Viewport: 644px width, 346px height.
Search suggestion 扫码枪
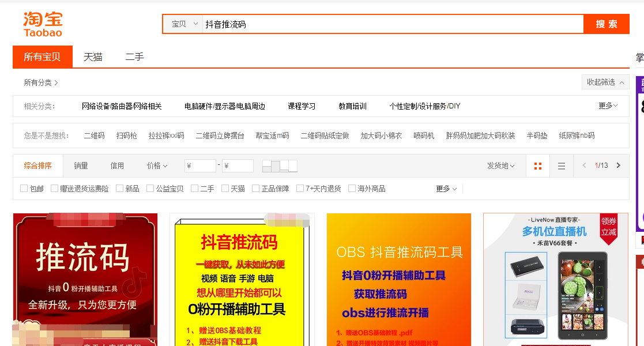pyautogui.click(x=126, y=136)
